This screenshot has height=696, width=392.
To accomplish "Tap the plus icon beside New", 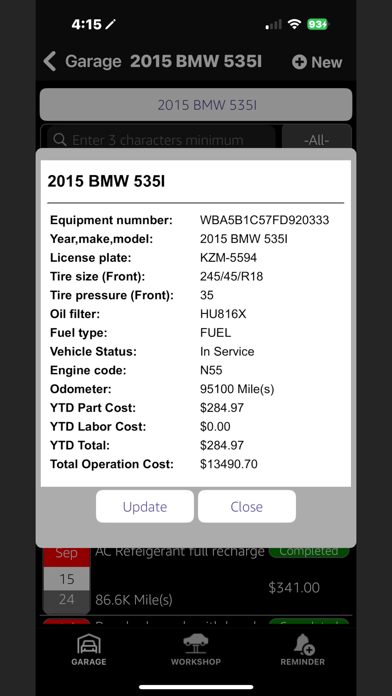I will click(299, 62).
